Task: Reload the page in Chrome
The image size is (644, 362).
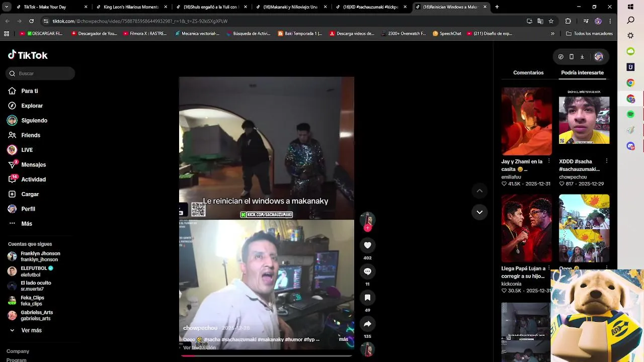Action: pyautogui.click(x=31, y=21)
